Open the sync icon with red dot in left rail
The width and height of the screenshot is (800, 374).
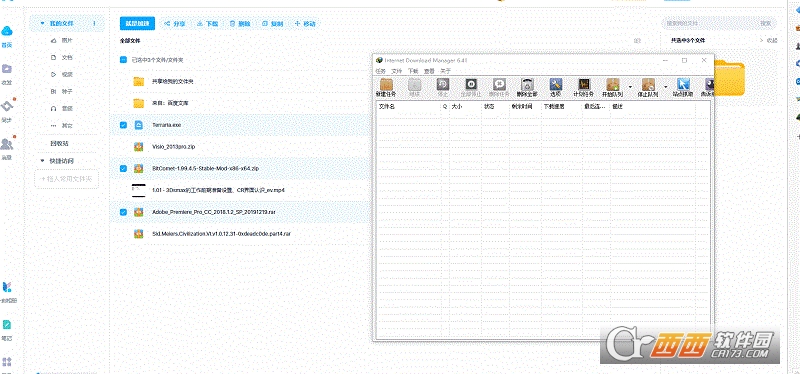pos(8,106)
